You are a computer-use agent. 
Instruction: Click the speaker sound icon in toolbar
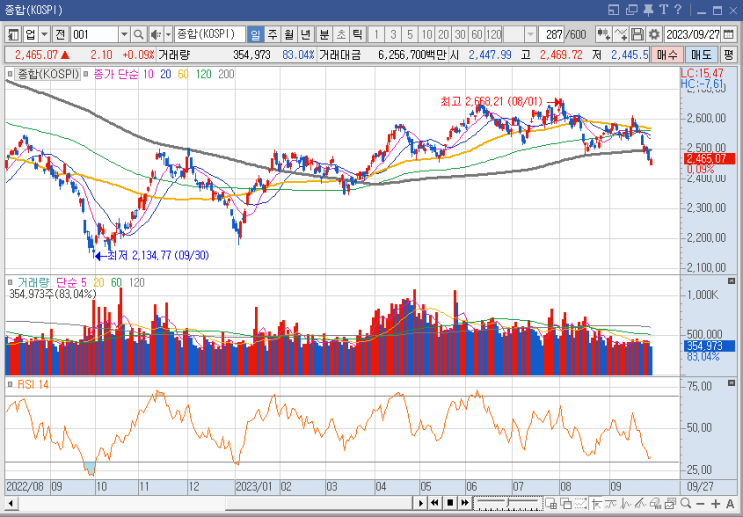coord(156,34)
